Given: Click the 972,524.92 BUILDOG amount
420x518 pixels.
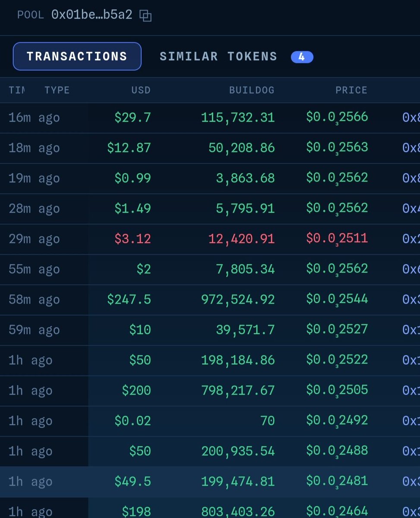Looking at the screenshot, I should pos(238,300).
